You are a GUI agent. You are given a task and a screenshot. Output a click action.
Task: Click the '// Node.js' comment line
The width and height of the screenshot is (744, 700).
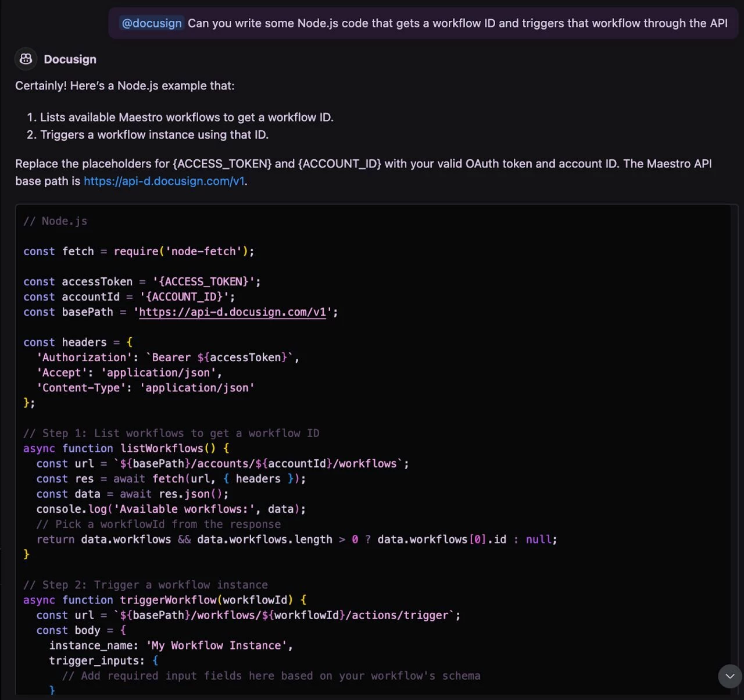point(55,221)
